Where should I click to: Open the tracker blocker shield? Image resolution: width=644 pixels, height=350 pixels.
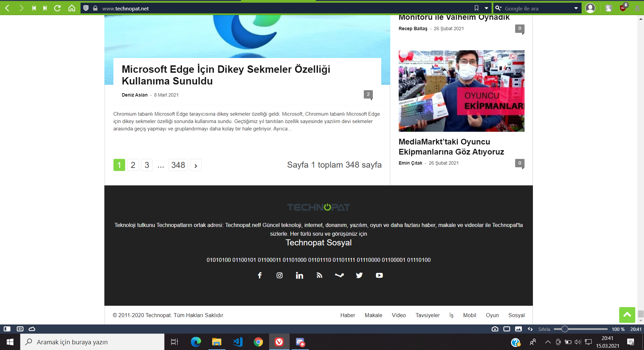tap(86, 8)
